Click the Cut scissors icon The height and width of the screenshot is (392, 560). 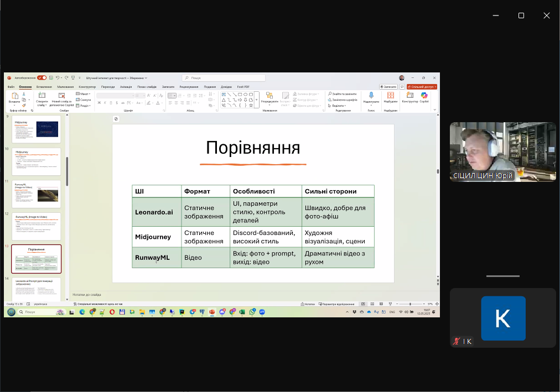click(24, 94)
